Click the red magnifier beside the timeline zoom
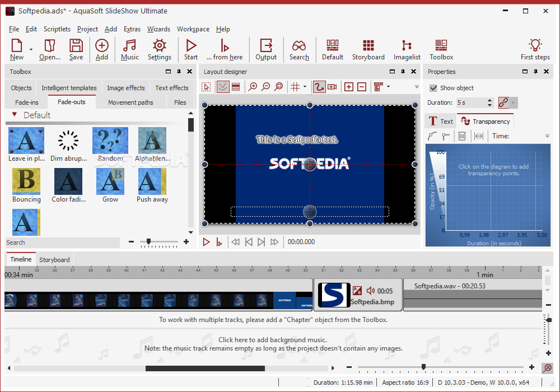560x392 pixels. pos(547,367)
